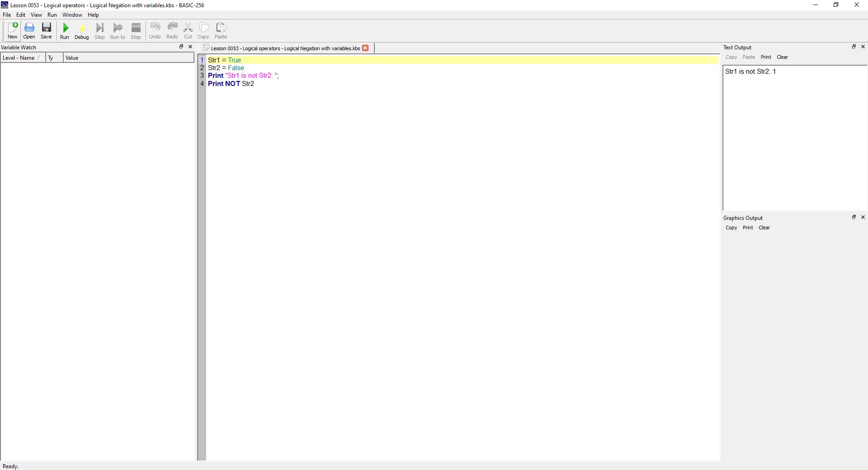Image resolution: width=868 pixels, height=470 pixels.
Task: Click the Stop toolbar icon
Action: click(x=136, y=31)
